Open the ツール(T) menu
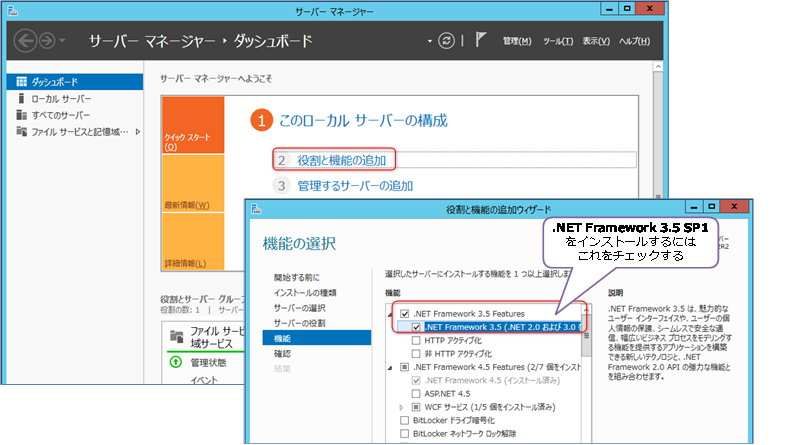The width and height of the screenshot is (800, 445). pyautogui.click(x=558, y=41)
